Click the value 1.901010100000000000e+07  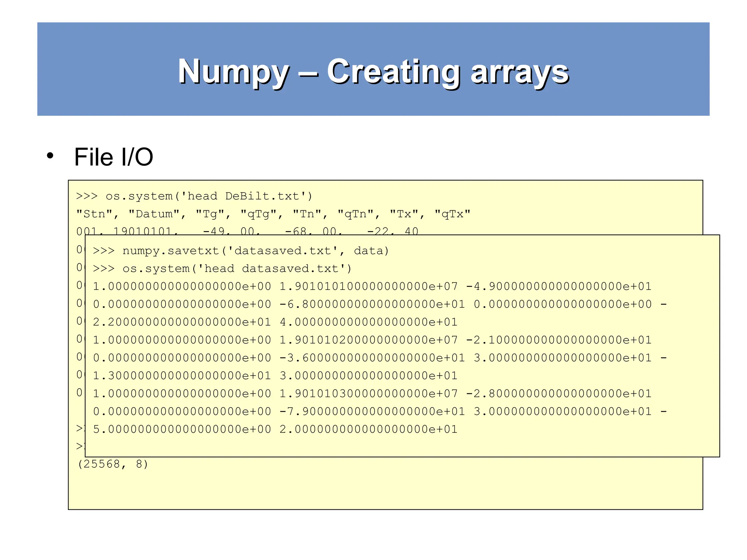point(368,287)
